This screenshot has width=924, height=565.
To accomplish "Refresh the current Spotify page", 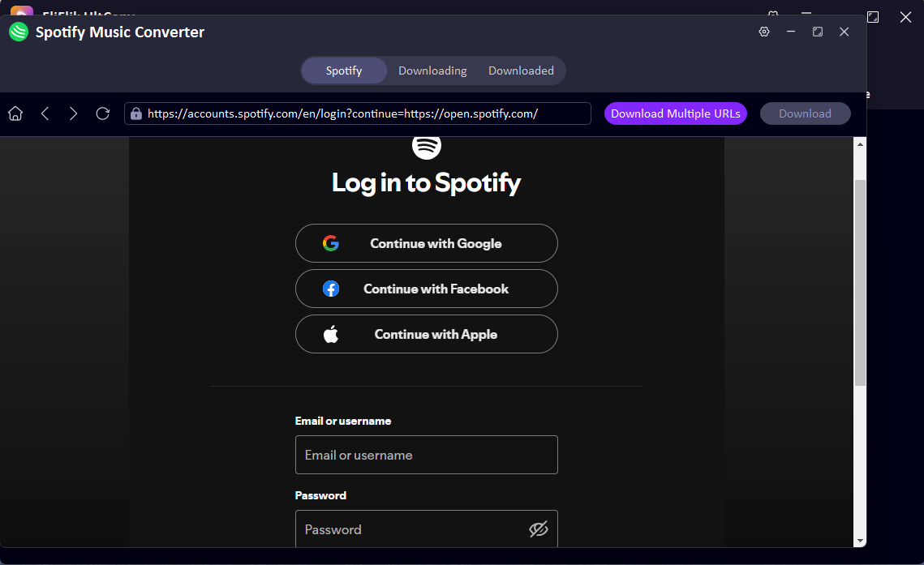I will [x=102, y=113].
